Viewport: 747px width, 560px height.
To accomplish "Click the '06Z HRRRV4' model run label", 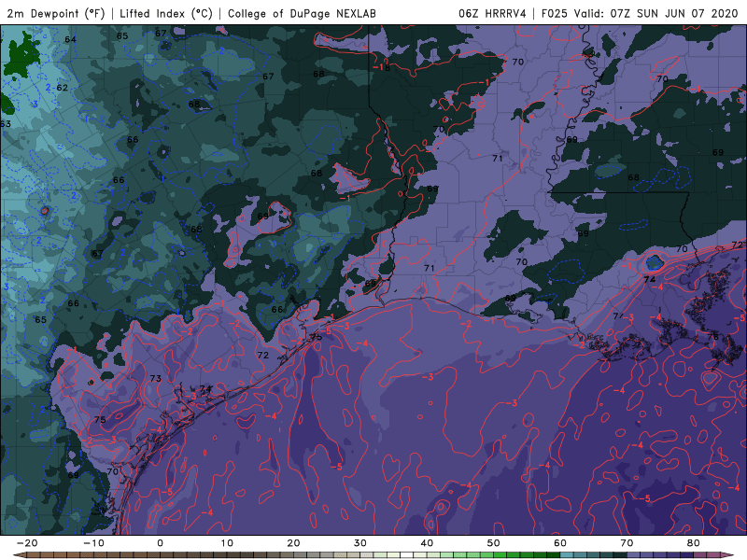I will click(x=492, y=13).
